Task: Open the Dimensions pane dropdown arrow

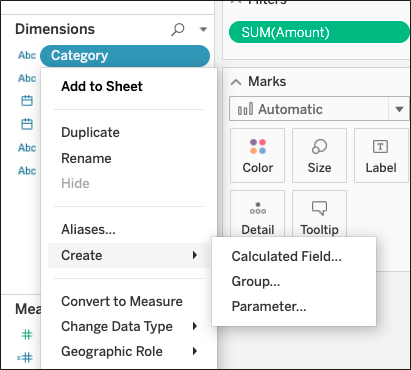Action: (x=203, y=29)
